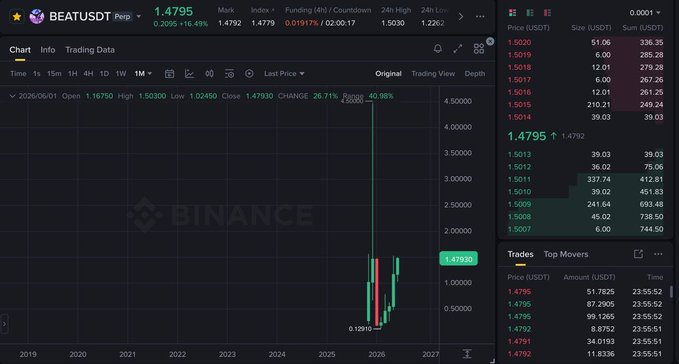Pop out the trades panel icon
Viewport: 679px width, 364px height.
(x=638, y=254)
